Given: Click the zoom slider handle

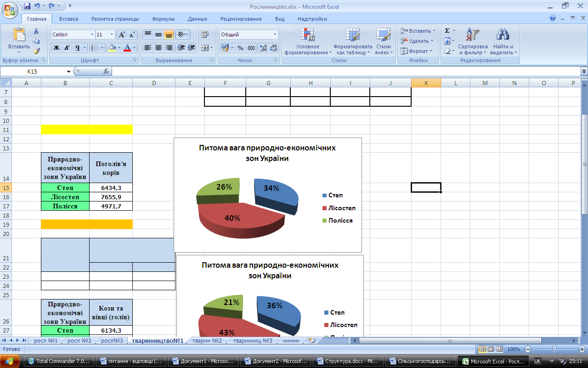Looking at the screenshot, I should [555, 349].
